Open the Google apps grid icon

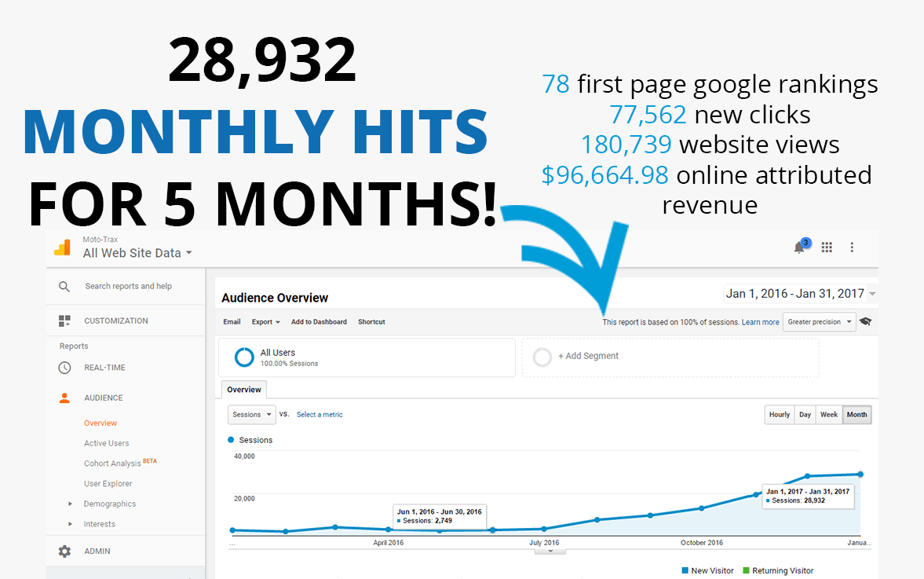[x=826, y=247]
